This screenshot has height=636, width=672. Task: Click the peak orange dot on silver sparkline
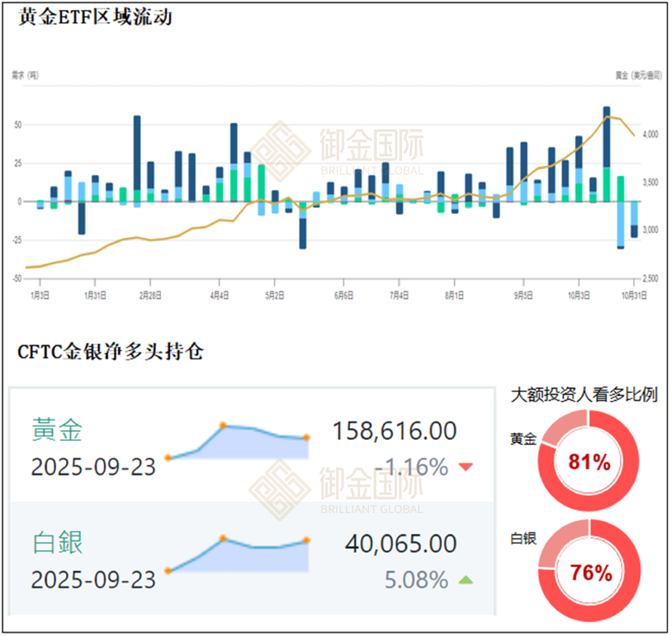[x=223, y=538]
